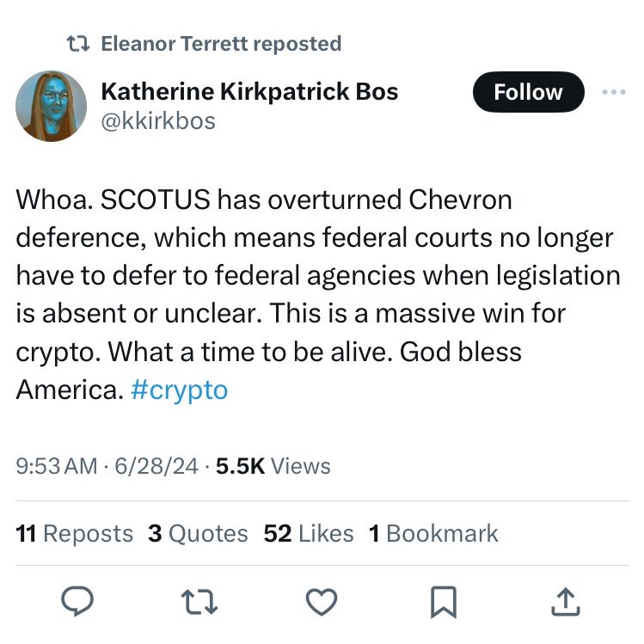Click the reply speech bubble icon
The width and height of the screenshot is (644, 644).
(x=82, y=601)
